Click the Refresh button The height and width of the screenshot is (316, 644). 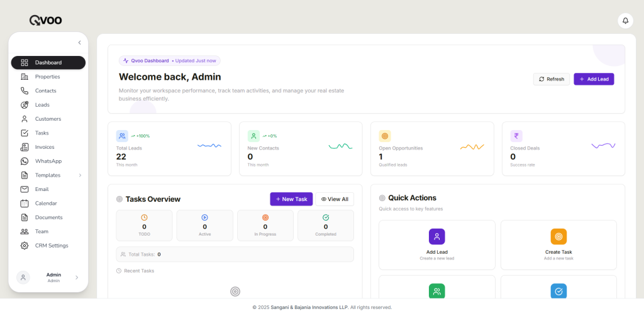coord(551,79)
